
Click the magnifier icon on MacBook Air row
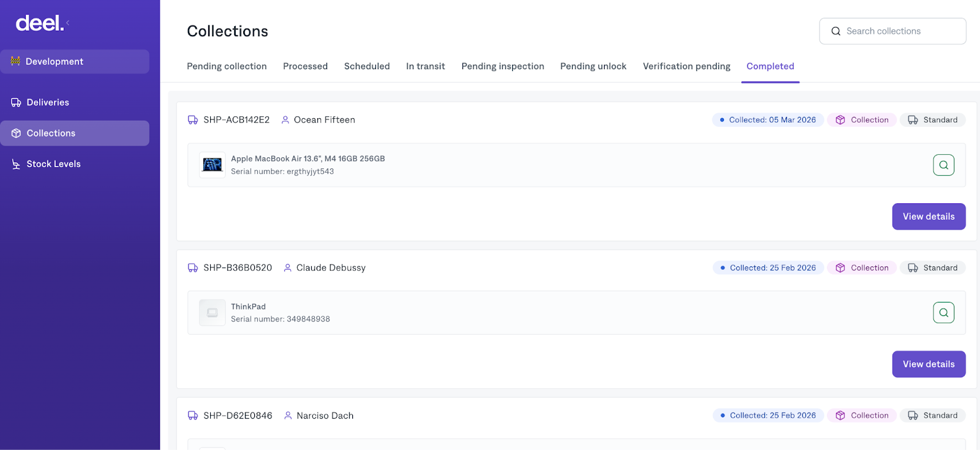tap(943, 165)
